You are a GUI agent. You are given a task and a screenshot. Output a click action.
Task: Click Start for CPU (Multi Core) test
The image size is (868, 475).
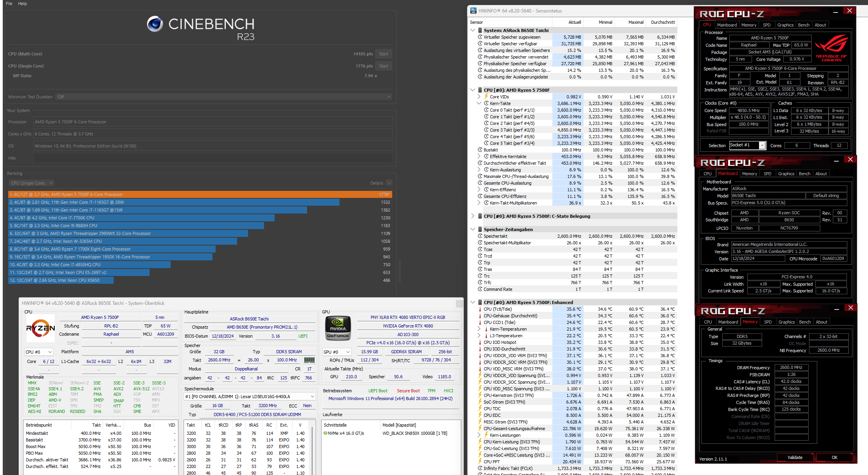(x=384, y=54)
